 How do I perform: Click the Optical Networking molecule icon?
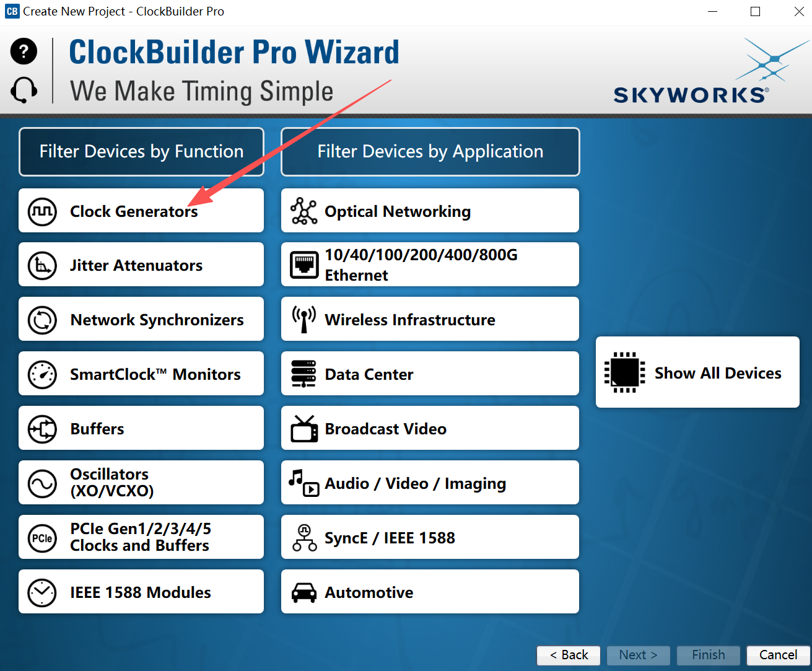[x=304, y=211]
